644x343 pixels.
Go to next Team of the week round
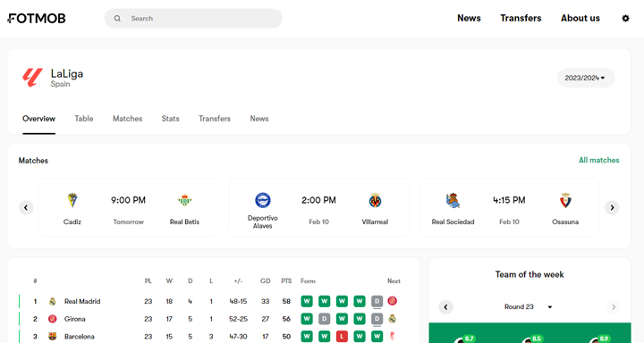(x=614, y=307)
